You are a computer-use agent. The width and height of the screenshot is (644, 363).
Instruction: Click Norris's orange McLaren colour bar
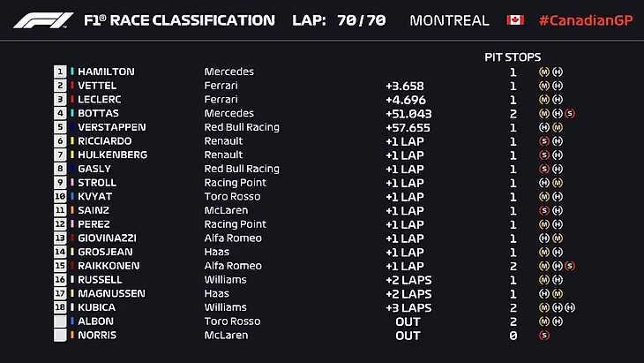(x=72, y=336)
